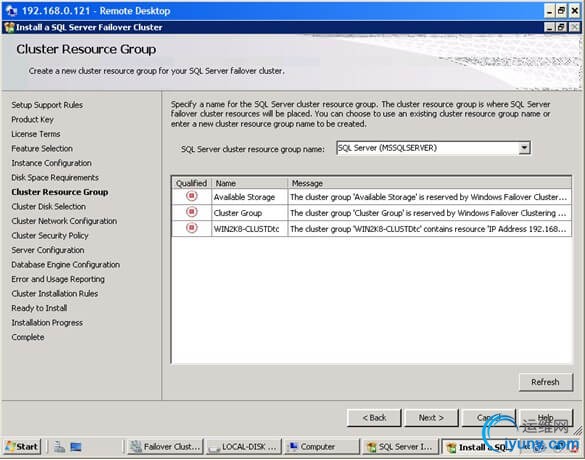585x460 pixels.
Task: Select Product Key step
Action: point(32,119)
